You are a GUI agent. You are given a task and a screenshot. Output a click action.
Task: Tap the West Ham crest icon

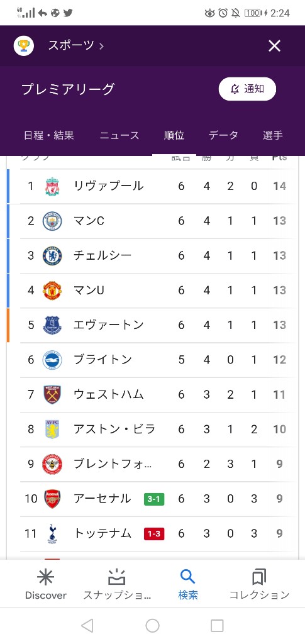pyautogui.click(x=52, y=395)
